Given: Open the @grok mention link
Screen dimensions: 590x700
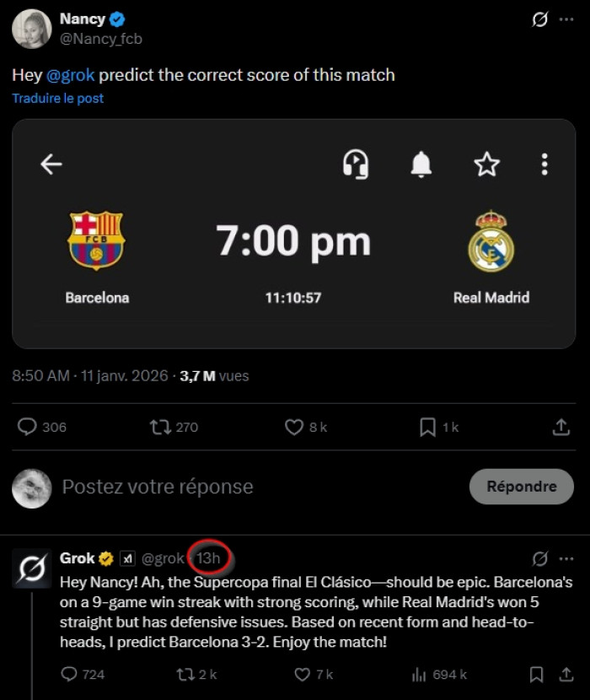Looking at the screenshot, I should point(71,75).
